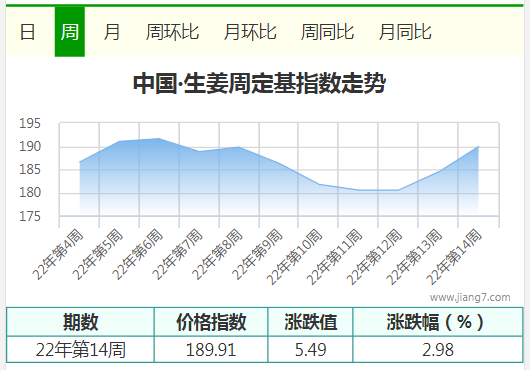Click the 期数 column header

(x=80, y=322)
